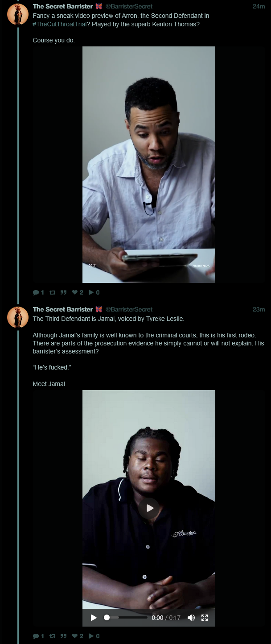Click the view count icon on the first tweet
Screen dimensions: 271x644
click(x=91, y=293)
